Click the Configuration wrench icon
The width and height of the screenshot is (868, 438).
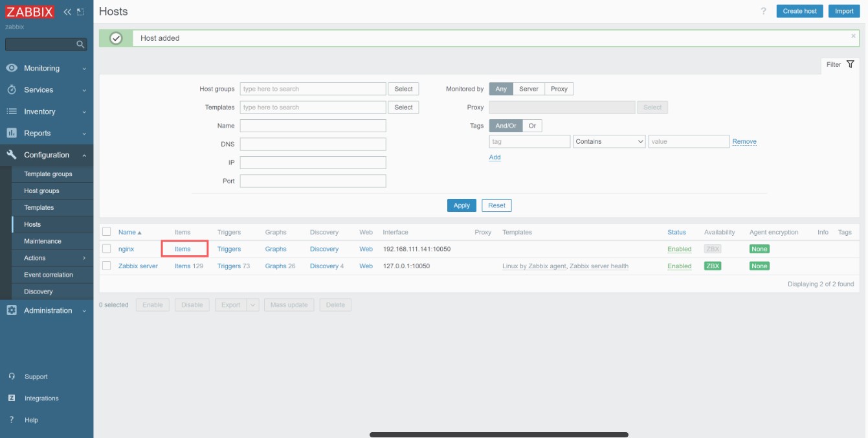click(12, 155)
